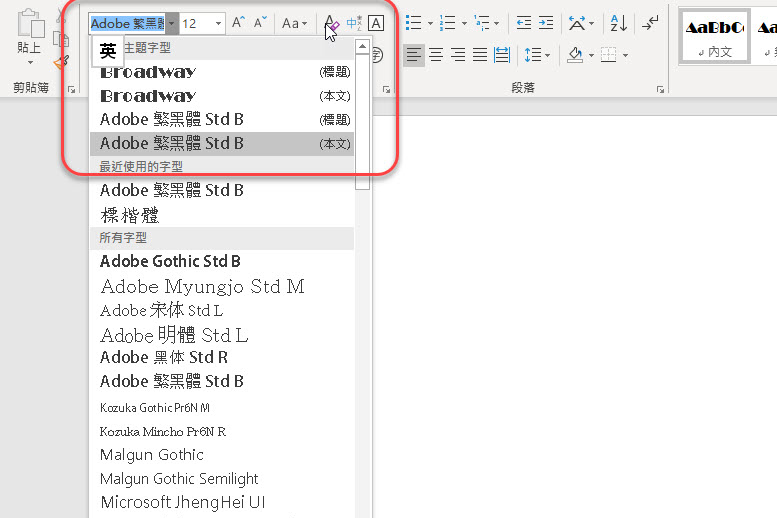Click the Sort A-Z icon

[x=618, y=23]
